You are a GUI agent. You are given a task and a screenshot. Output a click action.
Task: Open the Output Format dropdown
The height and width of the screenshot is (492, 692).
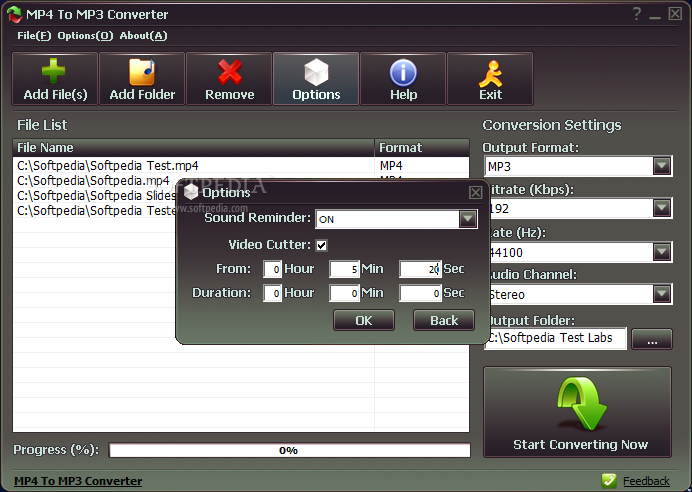click(661, 166)
